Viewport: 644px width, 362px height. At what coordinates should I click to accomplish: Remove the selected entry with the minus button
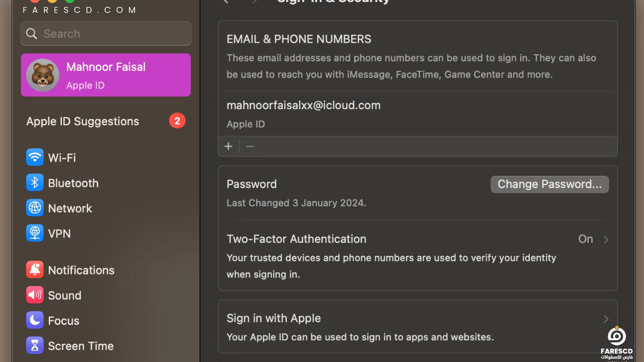250,146
